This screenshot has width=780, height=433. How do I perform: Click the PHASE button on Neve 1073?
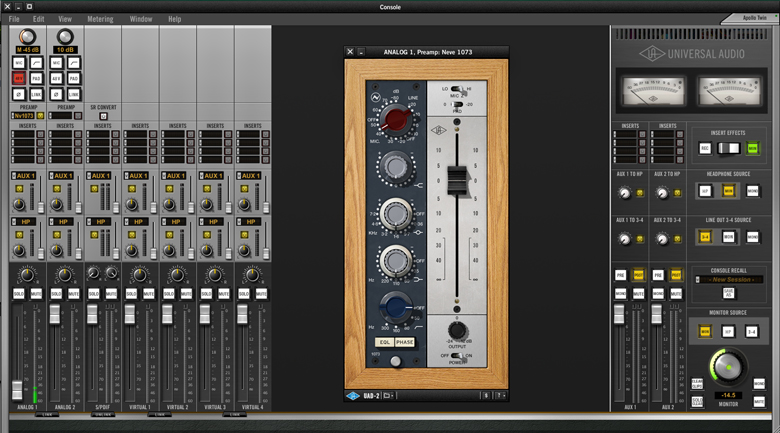point(404,342)
